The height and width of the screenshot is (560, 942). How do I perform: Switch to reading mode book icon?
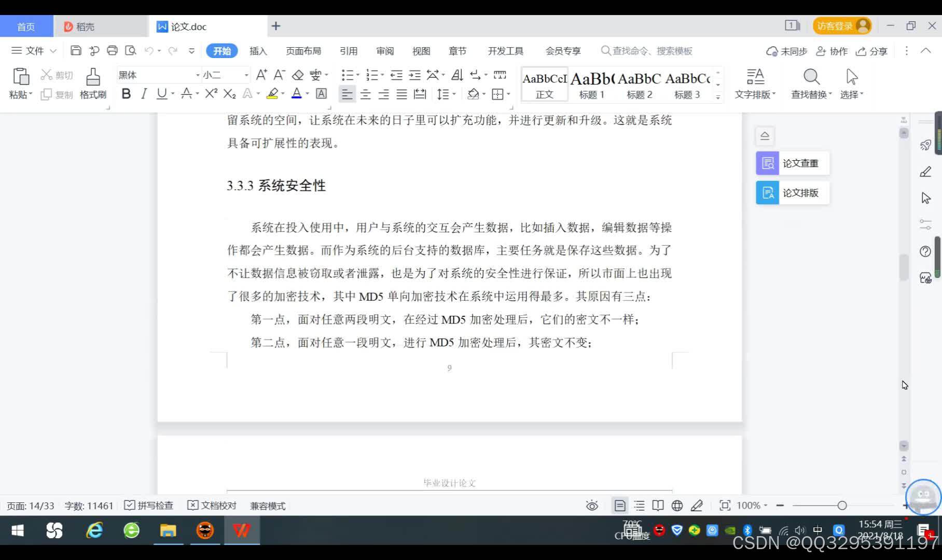pyautogui.click(x=658, y=506)
